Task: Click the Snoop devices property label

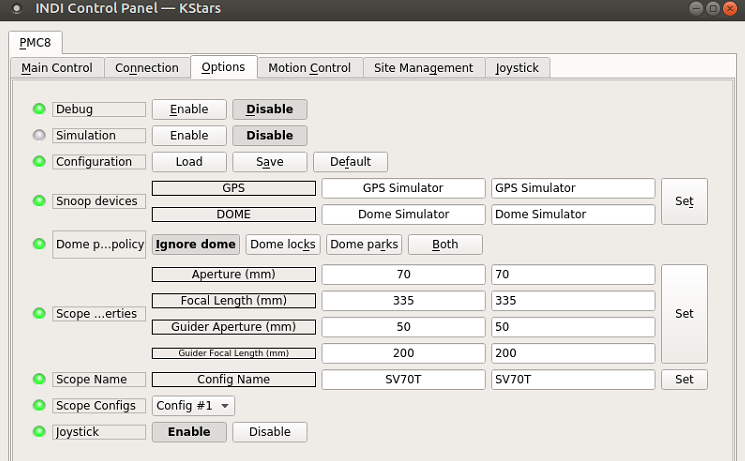Action: coord(99,201)
